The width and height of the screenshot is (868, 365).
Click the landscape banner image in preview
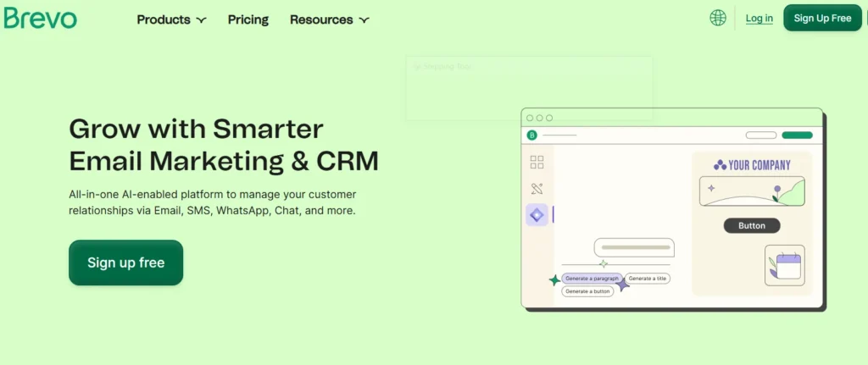tap(752, 191)
